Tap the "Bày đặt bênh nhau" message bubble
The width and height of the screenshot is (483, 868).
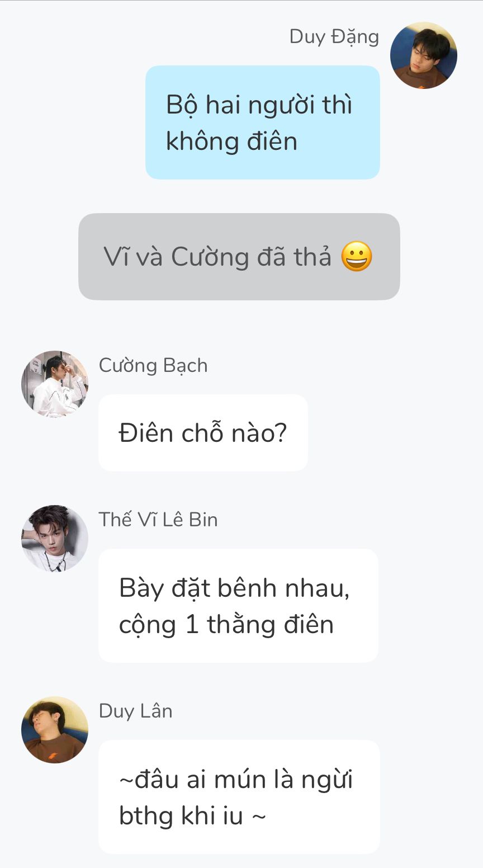click(x=238, y=606)
